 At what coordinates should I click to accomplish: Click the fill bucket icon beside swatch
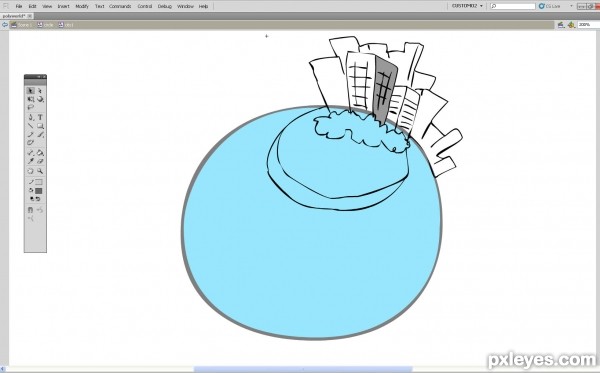(31, 191)
